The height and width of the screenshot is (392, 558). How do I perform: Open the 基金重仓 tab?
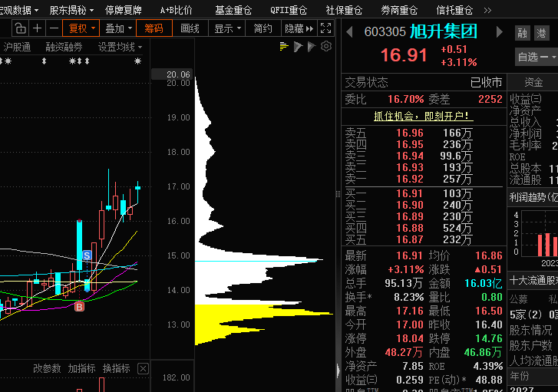(233, 10)
